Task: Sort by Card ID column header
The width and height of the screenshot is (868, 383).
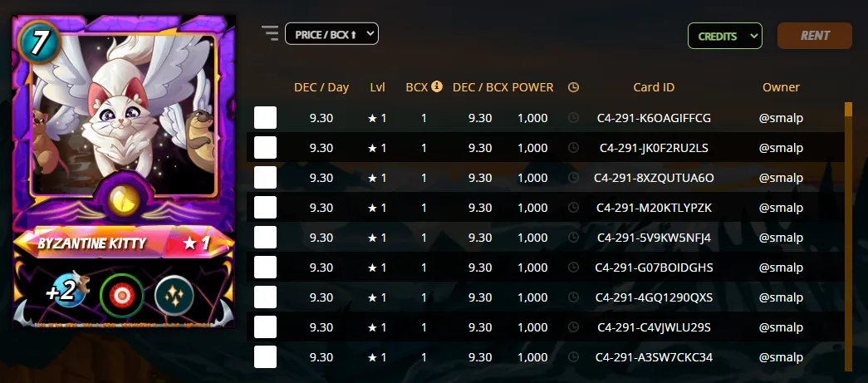Action: (654, 87)
